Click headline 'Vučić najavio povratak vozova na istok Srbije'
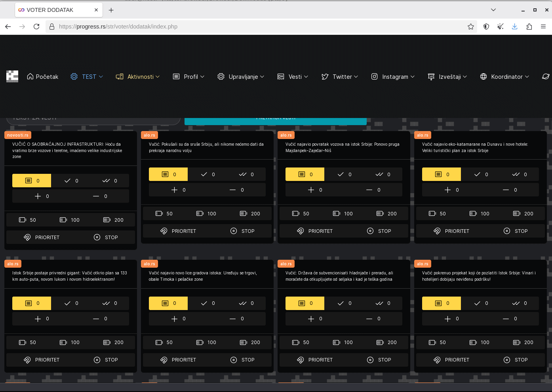 pos(343,147)
